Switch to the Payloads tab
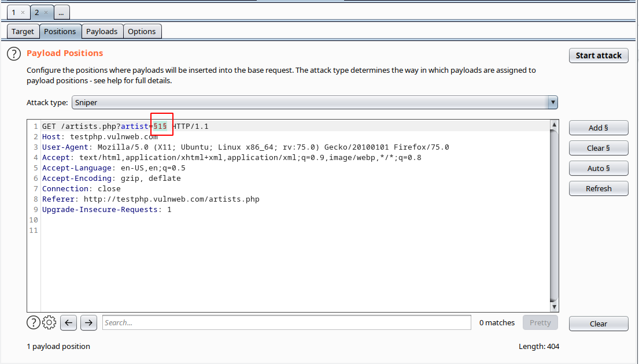Image resolution: width=639 pixels, height=364 pixels. click(x=102, y=31)
